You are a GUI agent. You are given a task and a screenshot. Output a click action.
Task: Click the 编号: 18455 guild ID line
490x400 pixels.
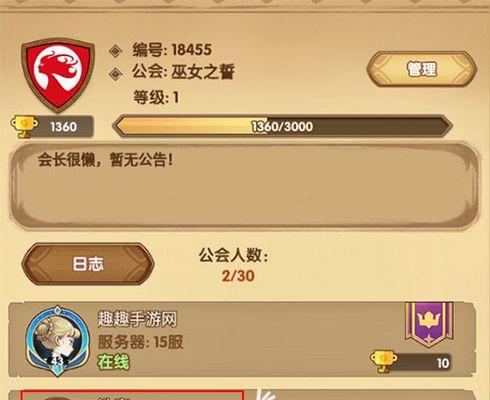pyautogui.click(x=172, y=50)
